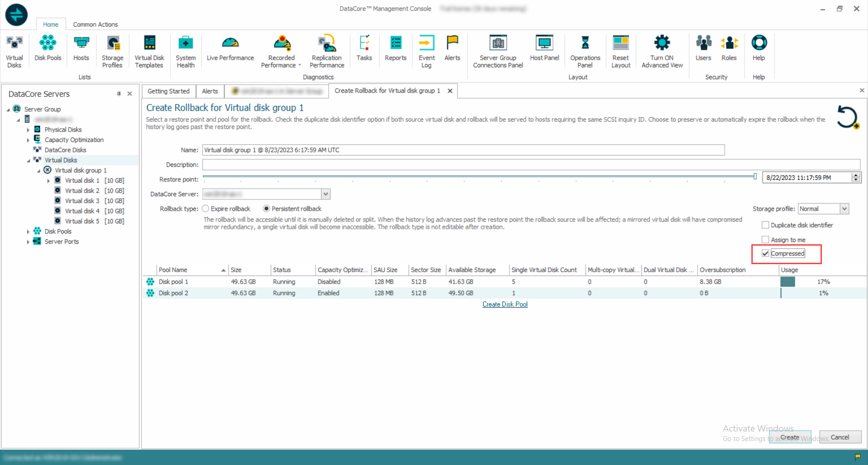
Task: Check Duplicate disk identifier box
Action: [765, 225]
